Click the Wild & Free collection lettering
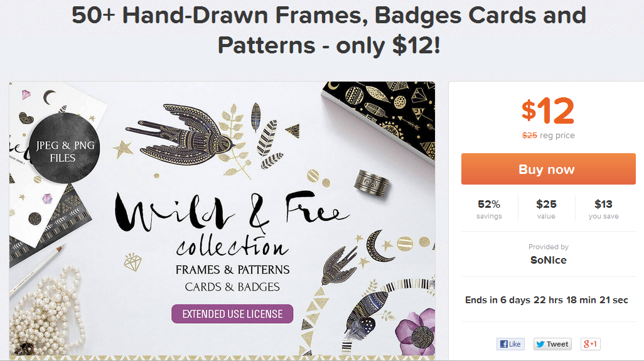The image size is (644, 361). 232,226
